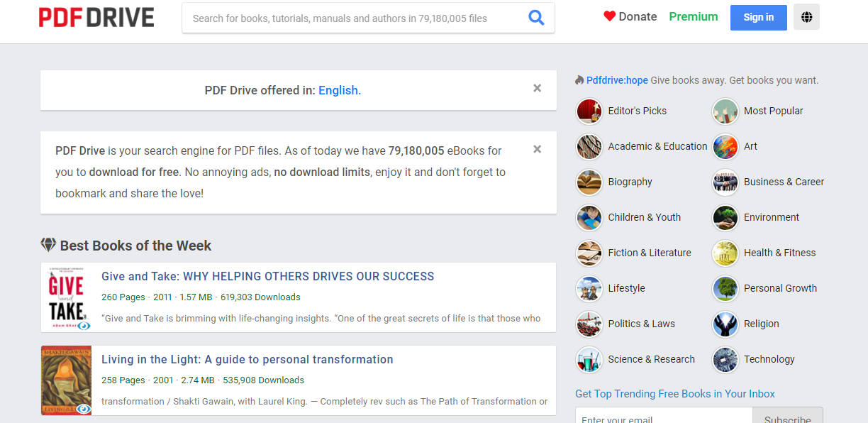Open Health & Fitness label
This screenshot has width=868, height=423.
click(x=779, y=253)
